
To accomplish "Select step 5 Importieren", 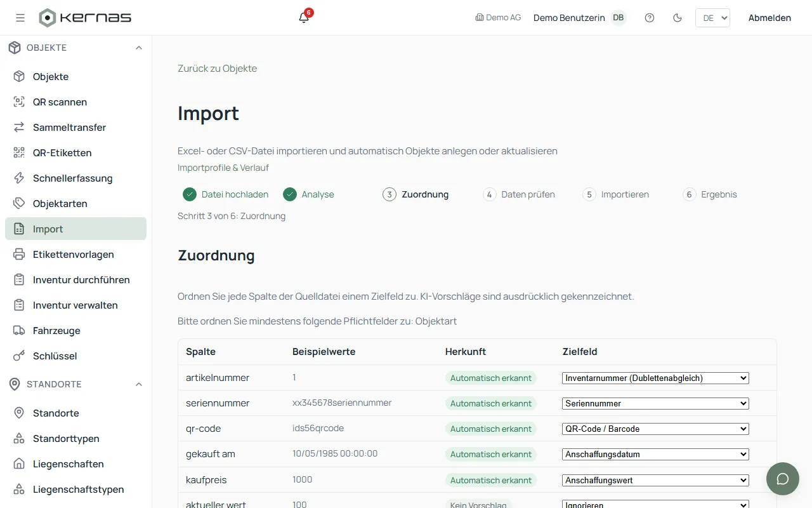I will [616, 194].
